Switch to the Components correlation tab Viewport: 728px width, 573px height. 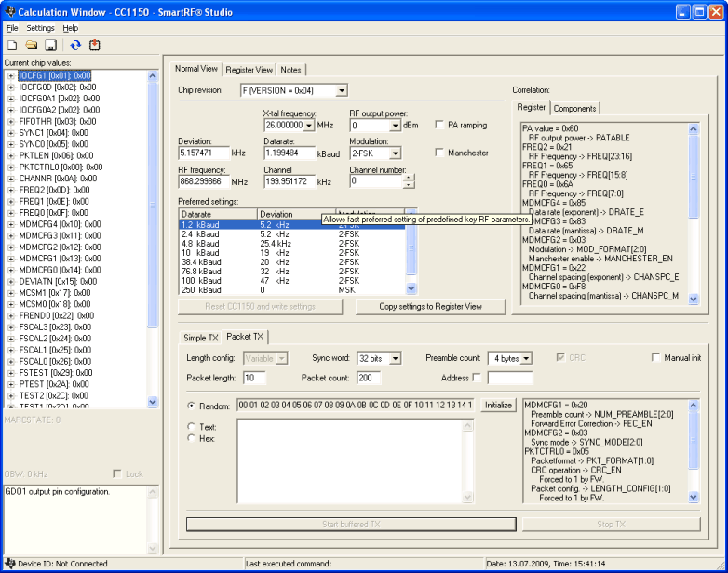click(574, 109)
